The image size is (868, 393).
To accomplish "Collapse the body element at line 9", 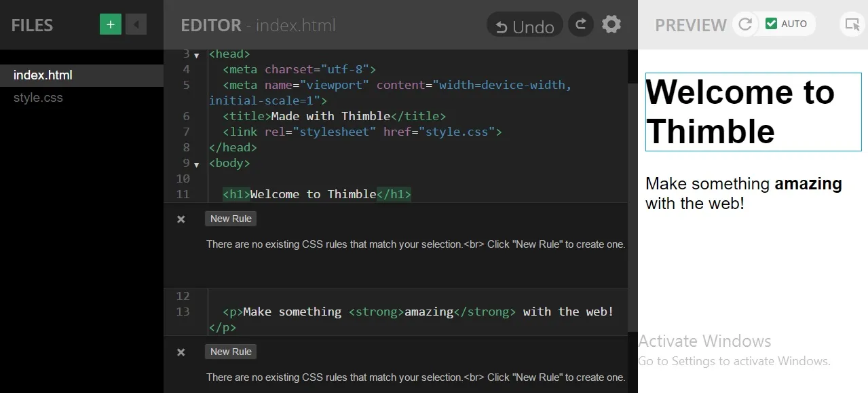I will (196, 164).
